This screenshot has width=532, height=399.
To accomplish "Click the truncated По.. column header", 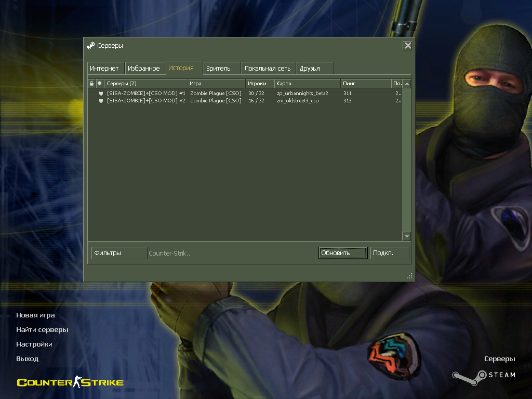I will tap(396, 84).
